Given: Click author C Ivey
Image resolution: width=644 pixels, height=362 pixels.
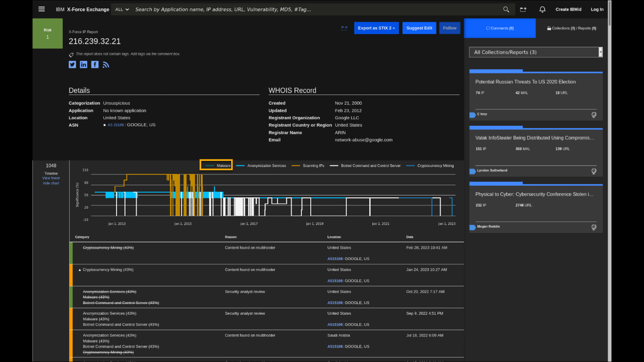Looking at the screenshot, I should (482, 114).
